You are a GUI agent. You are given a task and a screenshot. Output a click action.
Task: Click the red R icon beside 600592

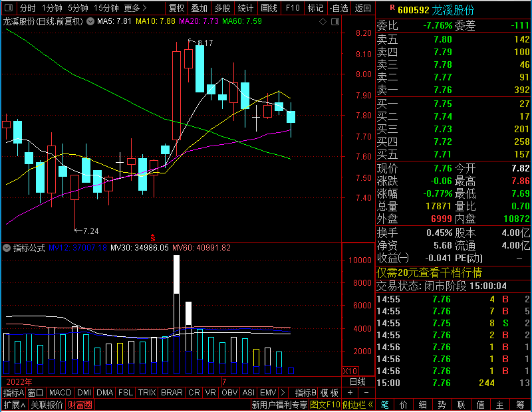[392, 7]
